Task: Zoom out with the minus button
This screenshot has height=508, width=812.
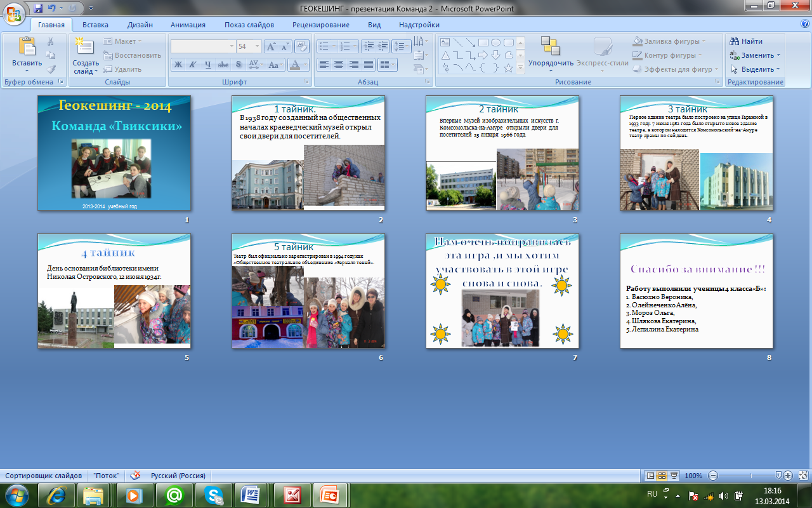Action: point(712,476)
